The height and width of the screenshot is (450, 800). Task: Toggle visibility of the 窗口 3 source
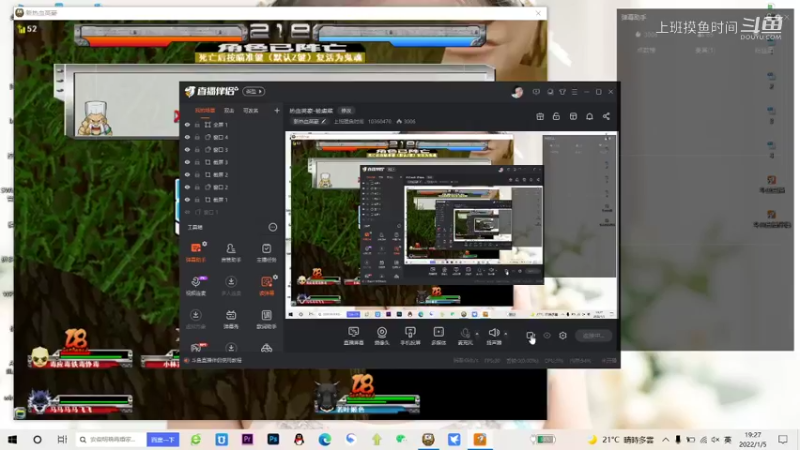(187, 149)
